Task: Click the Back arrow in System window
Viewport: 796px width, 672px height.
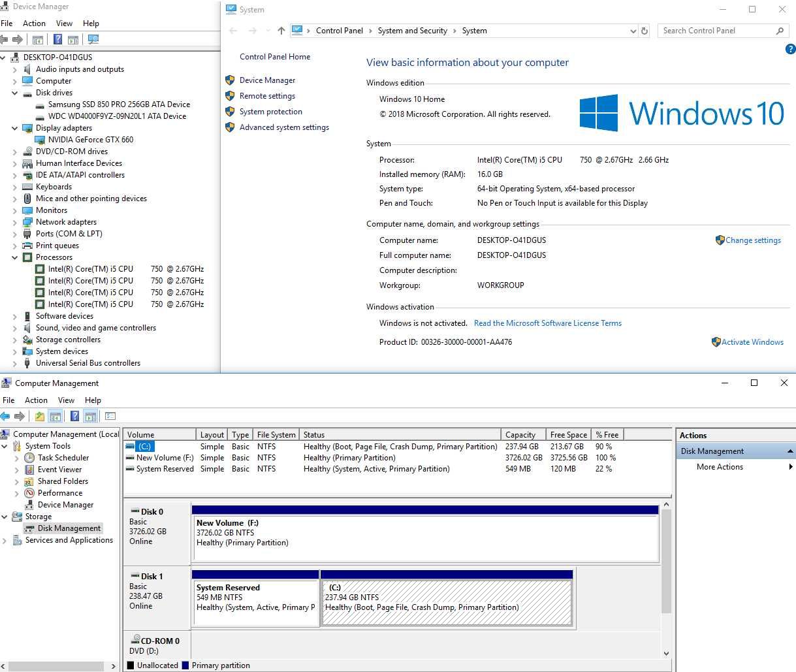Action: (x=233, y=31)
